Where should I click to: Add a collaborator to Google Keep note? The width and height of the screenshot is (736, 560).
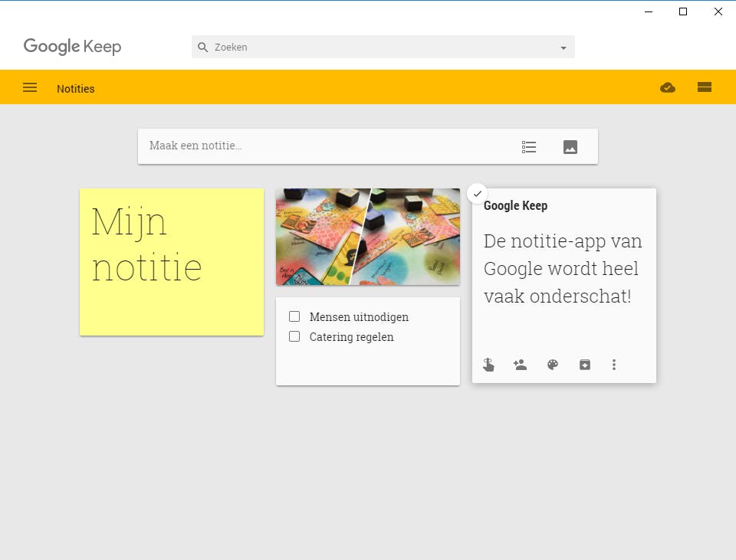520,365
